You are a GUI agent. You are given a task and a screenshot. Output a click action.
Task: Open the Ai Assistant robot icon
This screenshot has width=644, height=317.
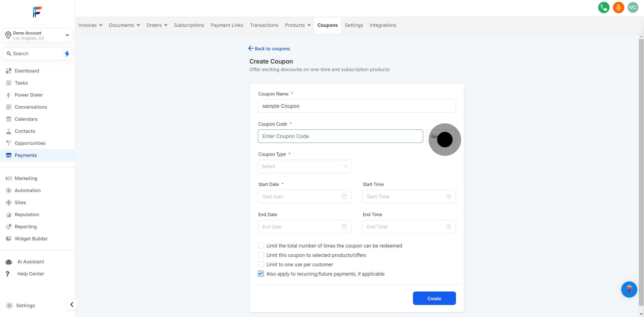[9, 262]
